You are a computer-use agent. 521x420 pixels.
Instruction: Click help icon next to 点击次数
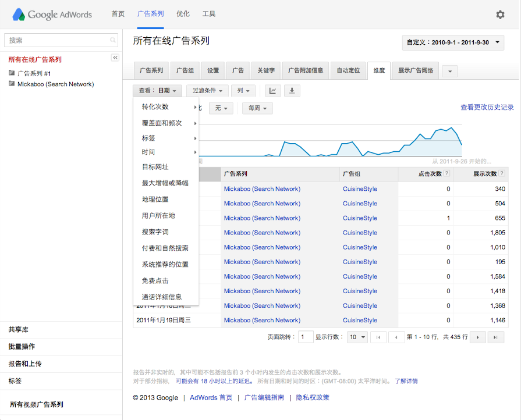pyautogui.click(x=446, y=174)
